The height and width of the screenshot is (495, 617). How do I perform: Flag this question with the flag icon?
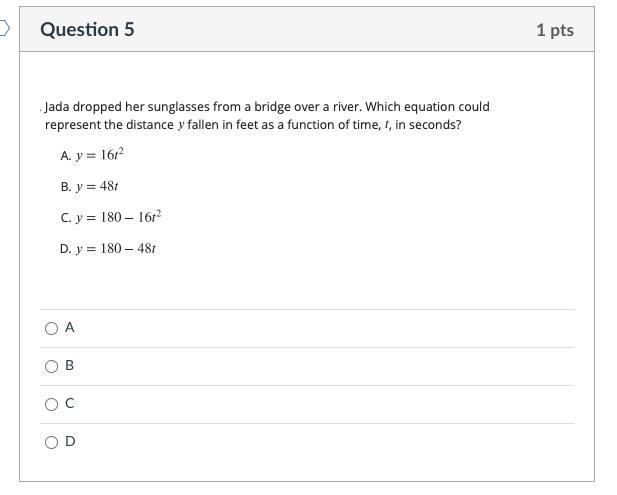click(x=4, y=28)
